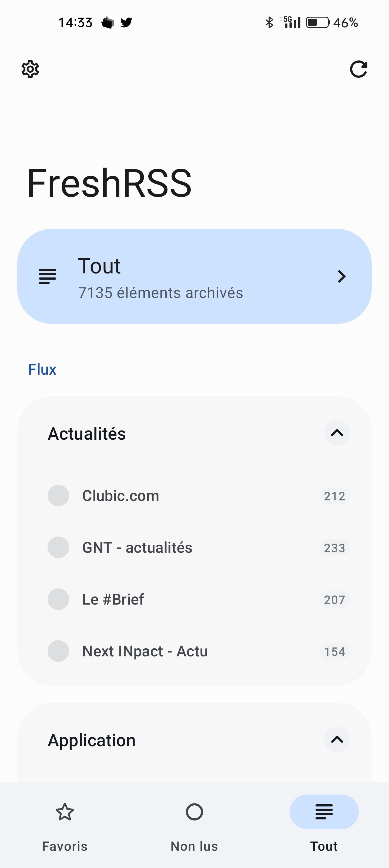This screenshot has height=868, width=389.
Task: Open the Clubic.com feed
Action: [121, 496]
